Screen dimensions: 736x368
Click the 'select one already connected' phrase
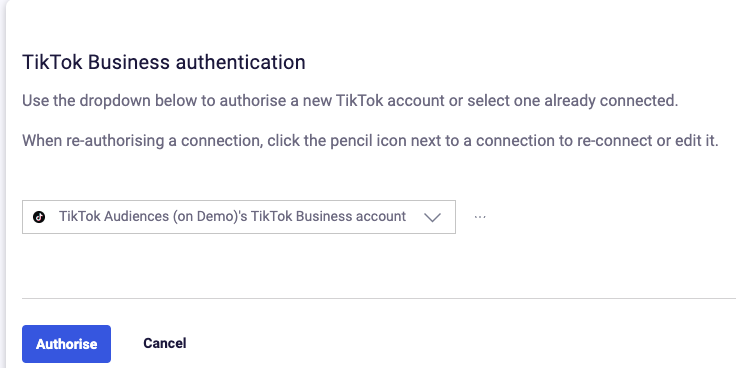(x=573, y=100)
